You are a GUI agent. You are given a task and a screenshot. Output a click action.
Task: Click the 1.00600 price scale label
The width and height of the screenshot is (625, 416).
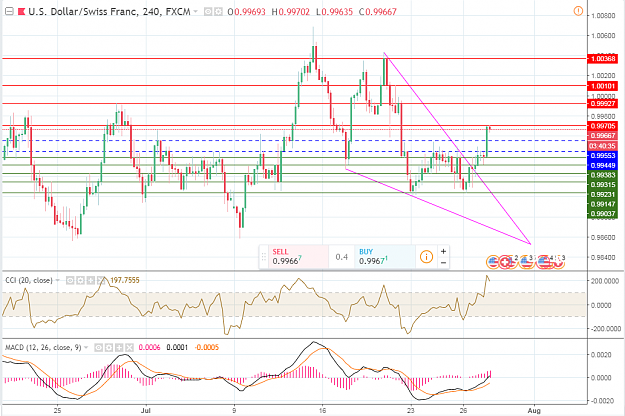[x=603, y=35]
